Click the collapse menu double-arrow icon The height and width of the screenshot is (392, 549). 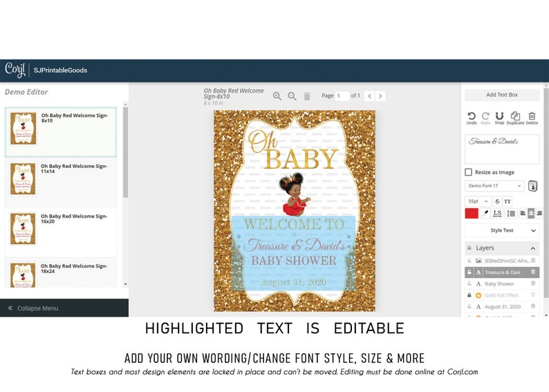pos(10,308)
